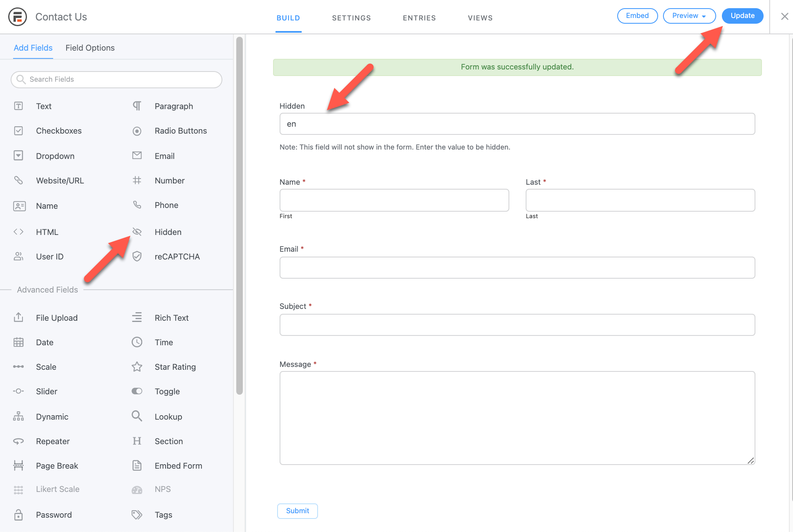
Task: Add a Date field icon
Action: pyautogui.click(x=18, y=342)
